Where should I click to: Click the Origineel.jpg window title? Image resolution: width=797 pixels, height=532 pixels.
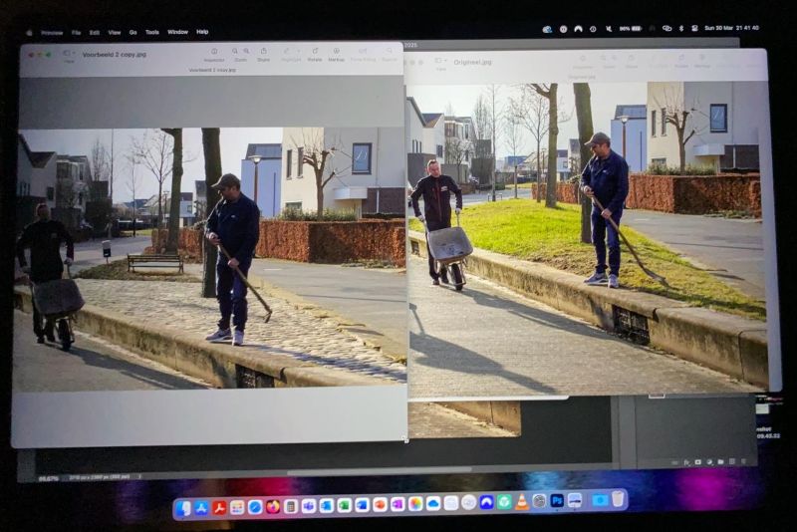(472, 62)
